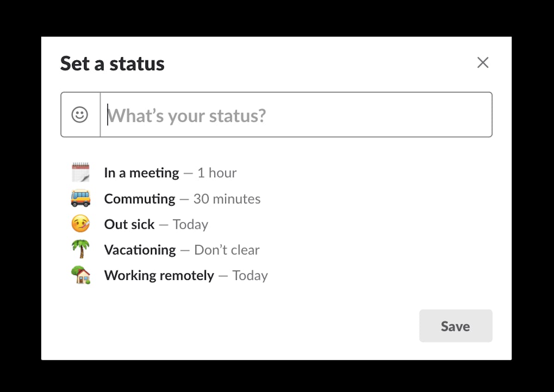
Task: Click the bus emoji beside Commuting
Action: click(x=80, y=198)
